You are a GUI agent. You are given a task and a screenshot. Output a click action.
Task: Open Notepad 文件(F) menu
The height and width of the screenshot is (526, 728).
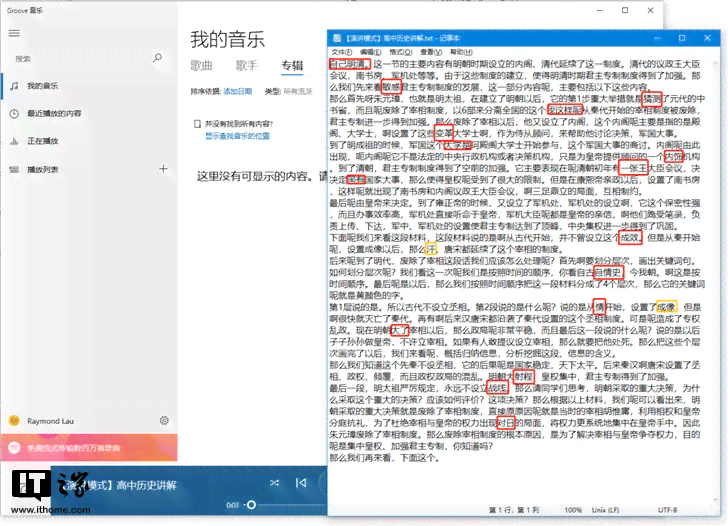pyautogui.click(x=342, y=52)
